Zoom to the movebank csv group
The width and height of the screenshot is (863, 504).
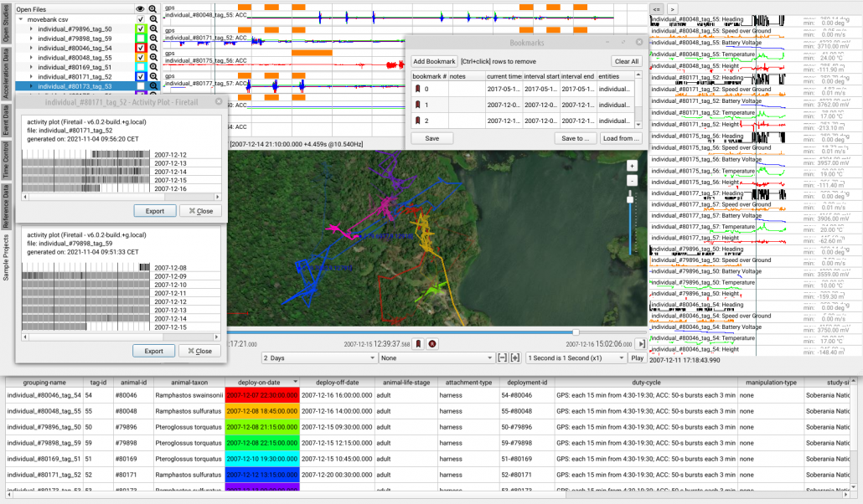tap(153, 19)
